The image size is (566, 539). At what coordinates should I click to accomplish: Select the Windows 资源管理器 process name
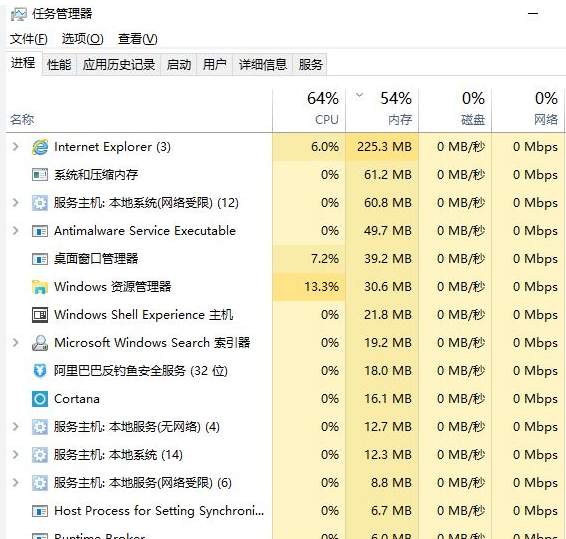(113, 287)
